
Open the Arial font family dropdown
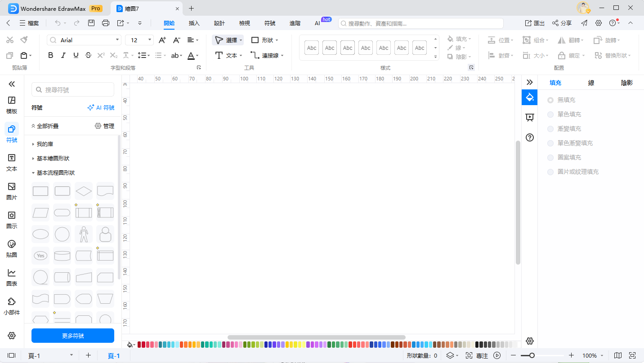coord(84,40)
